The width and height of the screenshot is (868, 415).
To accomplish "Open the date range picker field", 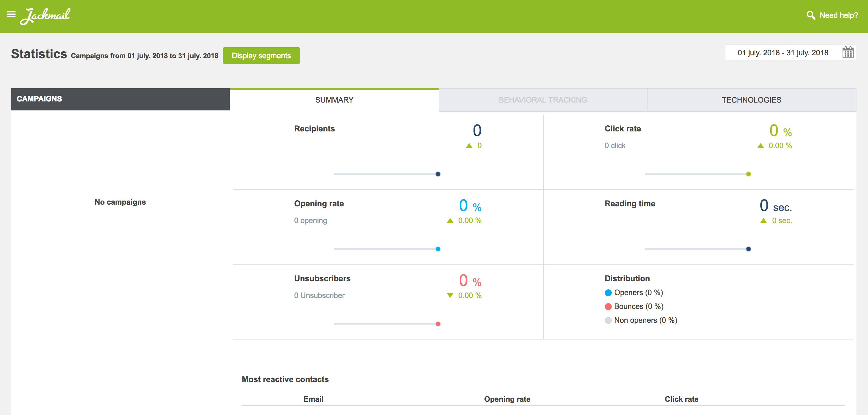I will pyautogui.click(x=782, y=52).
